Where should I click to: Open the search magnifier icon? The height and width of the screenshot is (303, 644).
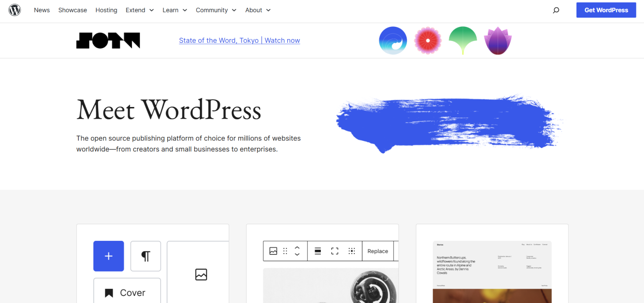click(556, 10)
